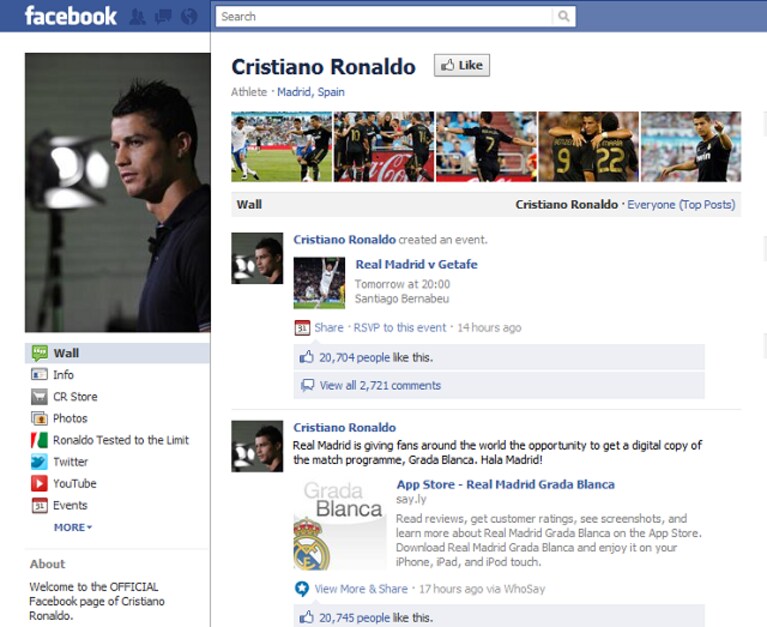Click RSVP to this event
Screen dimensions: 767x627
click(400, 328)
